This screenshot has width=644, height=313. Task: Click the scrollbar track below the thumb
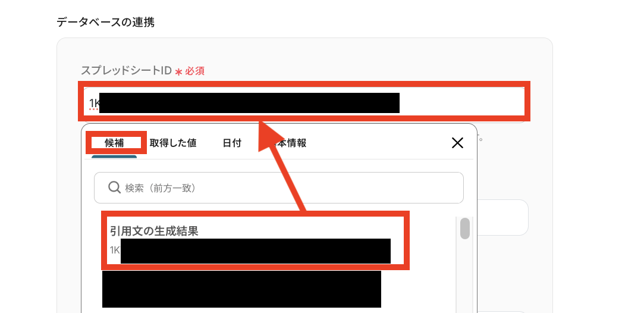coord(464,275)
